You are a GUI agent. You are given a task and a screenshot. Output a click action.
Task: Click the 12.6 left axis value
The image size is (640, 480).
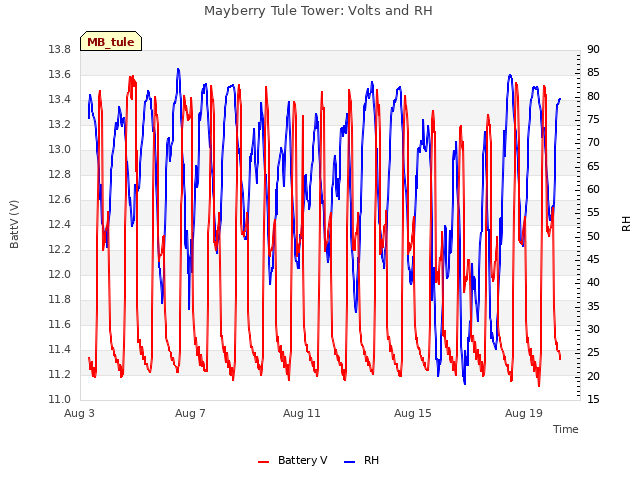(60, 200)
